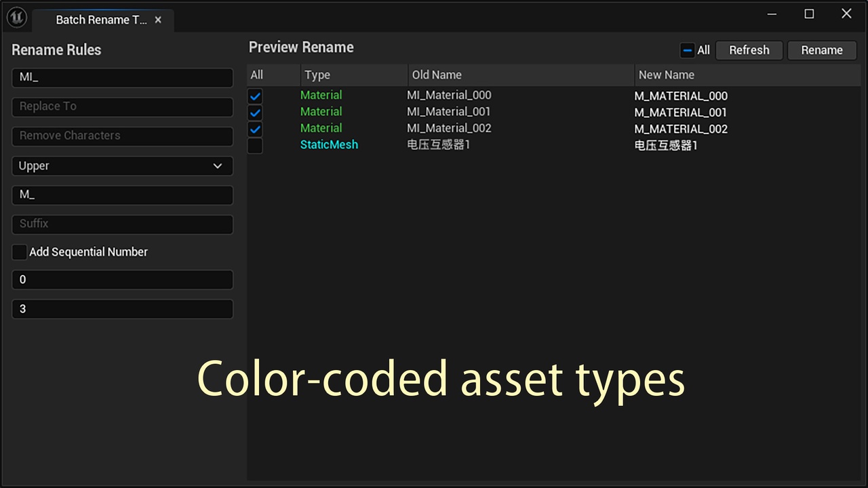
Task: Click the Material type label for MI_Material_001
Action: pos(321,112)
